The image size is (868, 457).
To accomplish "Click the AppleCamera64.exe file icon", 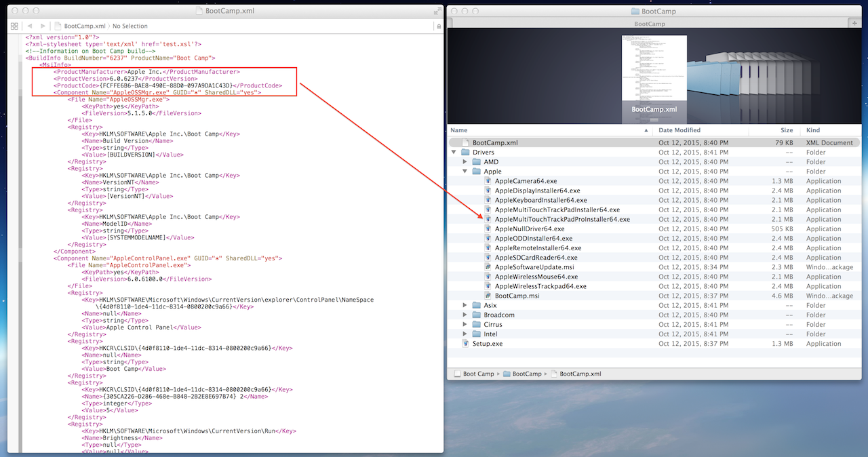I will click(x=488, y=181).
